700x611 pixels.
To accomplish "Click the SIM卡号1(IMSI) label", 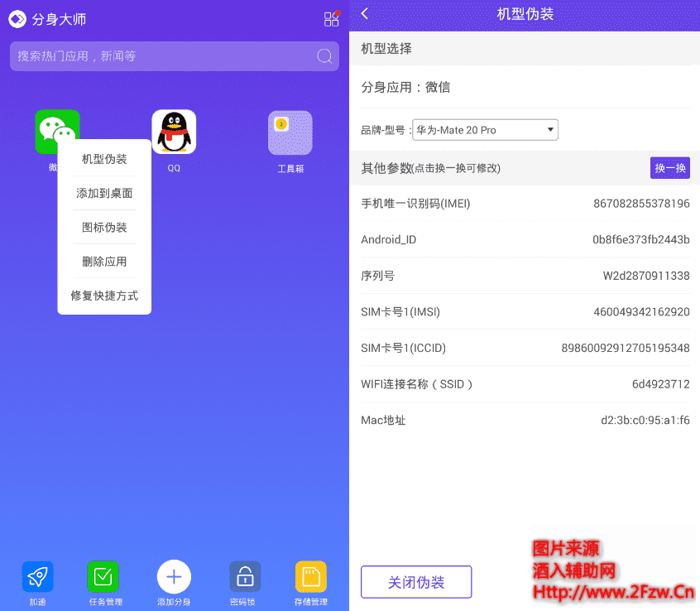I will coord(400,312).
